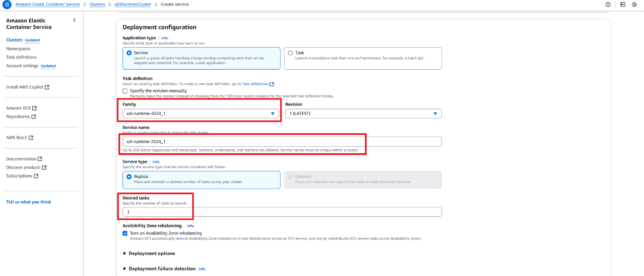Open the Family dropdown
The image size is (644, 276).
[x=201, y=113]
